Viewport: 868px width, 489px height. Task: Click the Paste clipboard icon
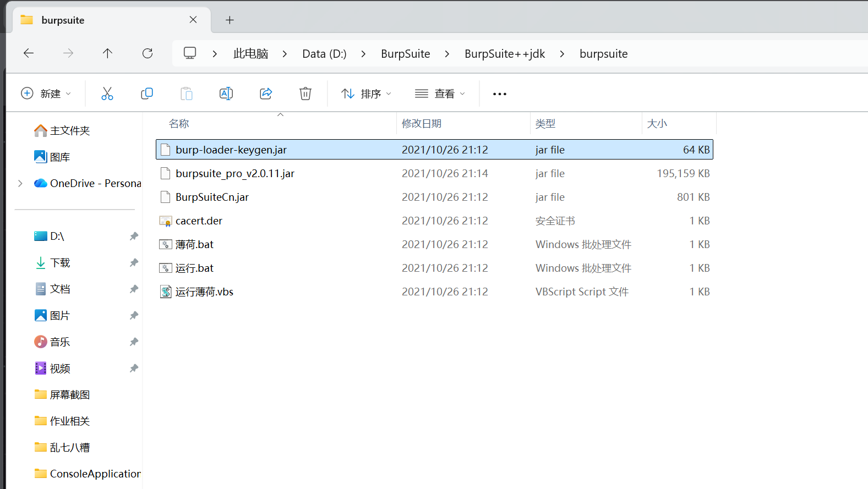(187, 94)
